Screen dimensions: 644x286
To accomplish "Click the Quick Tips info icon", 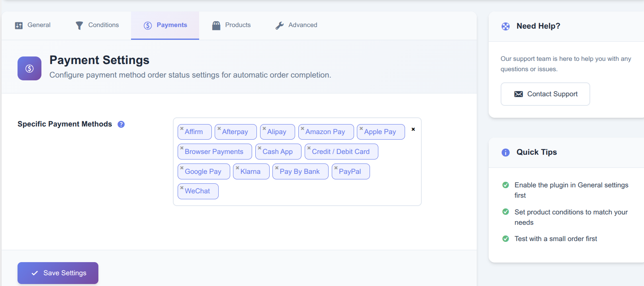I will tap(505, 152).
